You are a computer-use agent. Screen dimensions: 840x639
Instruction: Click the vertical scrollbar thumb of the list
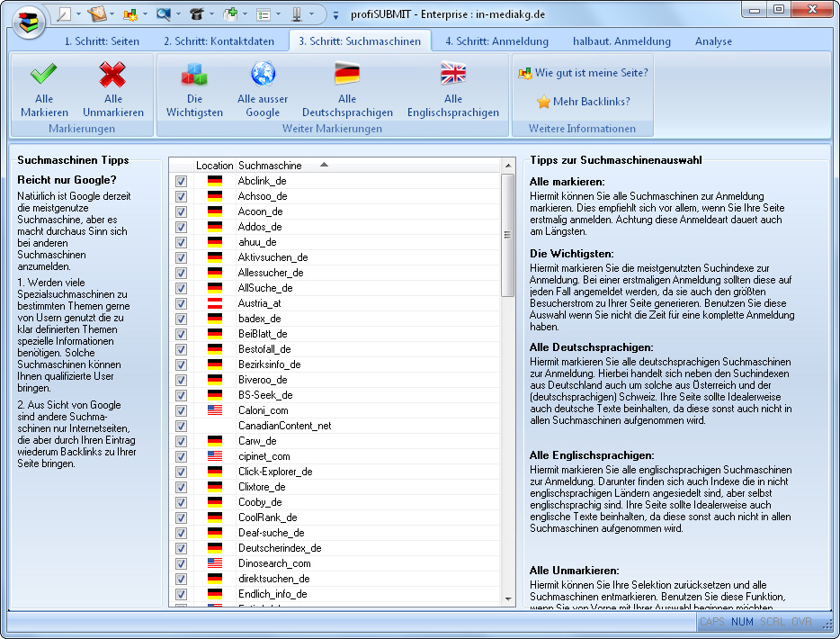pyautogui.click(x=508, y=235)
